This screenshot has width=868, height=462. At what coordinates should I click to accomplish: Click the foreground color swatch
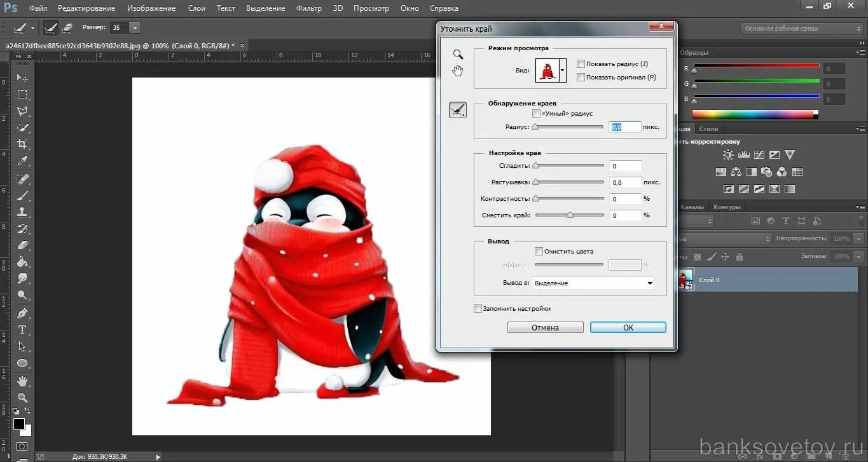(19, 423)
